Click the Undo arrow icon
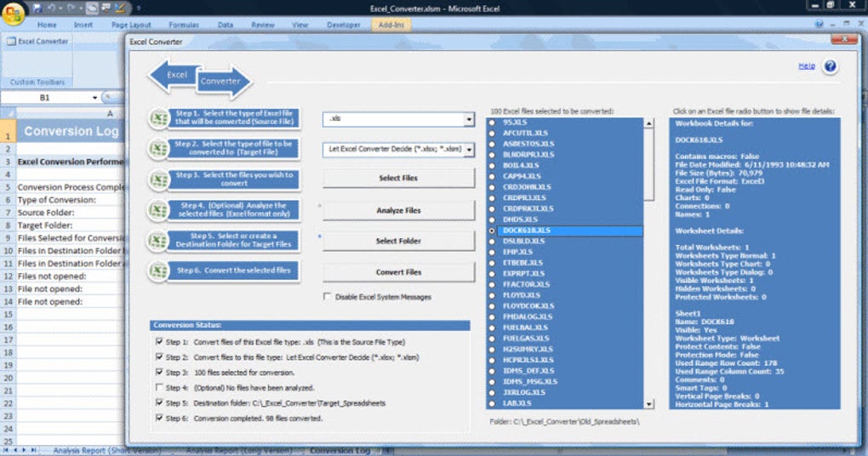Image resolution: width=868 pixels, height=456 pixels. pos(52,9)
